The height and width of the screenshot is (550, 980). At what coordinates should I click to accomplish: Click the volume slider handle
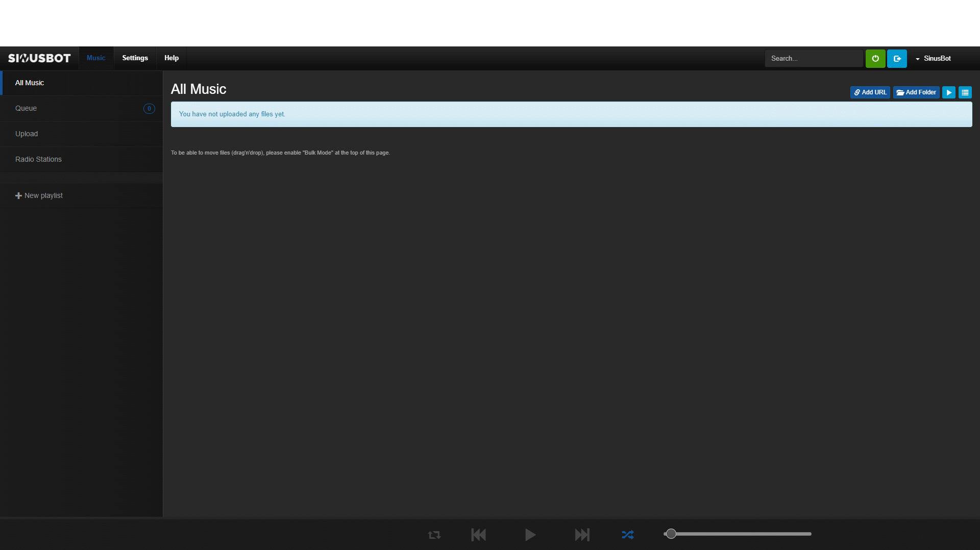tap(671, 534)
